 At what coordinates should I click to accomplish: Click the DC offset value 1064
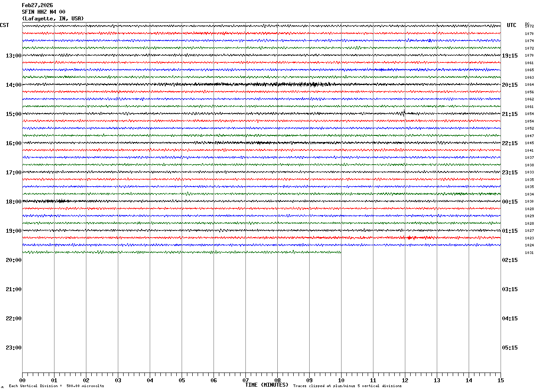click(x=529, y=85)
